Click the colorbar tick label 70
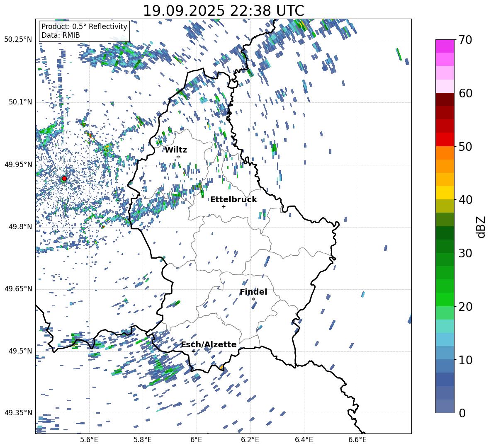 (465, 40)
